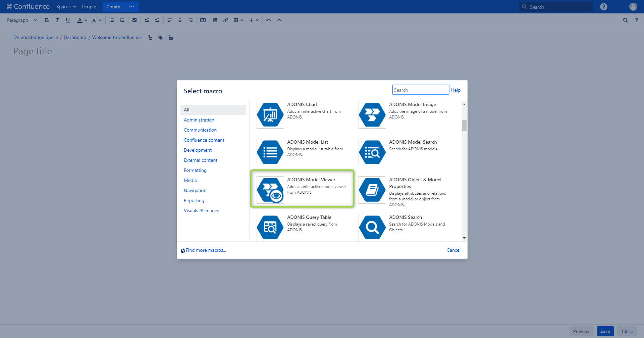Click the Italic formatting icon

point(57,20)
